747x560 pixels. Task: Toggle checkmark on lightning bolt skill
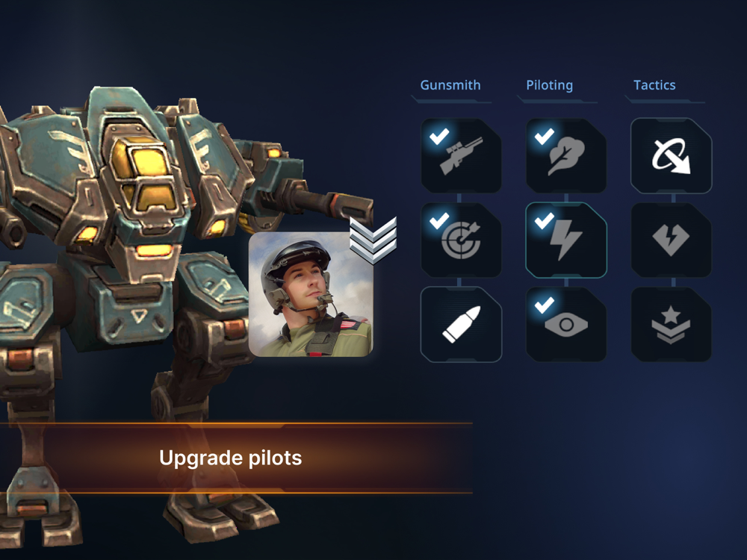(x=544, y=221)
